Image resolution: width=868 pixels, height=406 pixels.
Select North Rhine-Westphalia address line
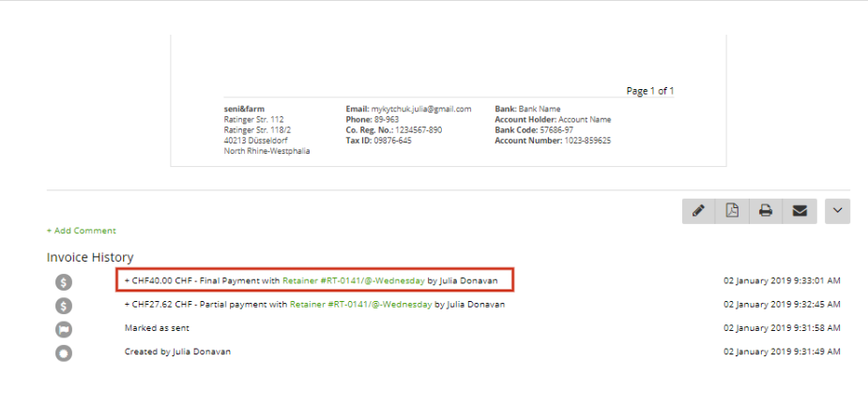tap(266, 151)
